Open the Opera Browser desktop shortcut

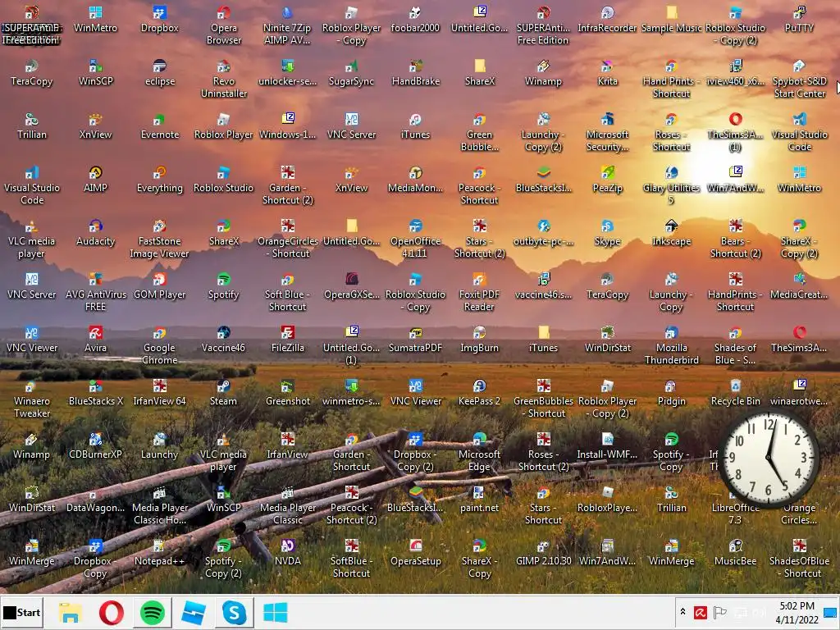click(x=223, y=25)
